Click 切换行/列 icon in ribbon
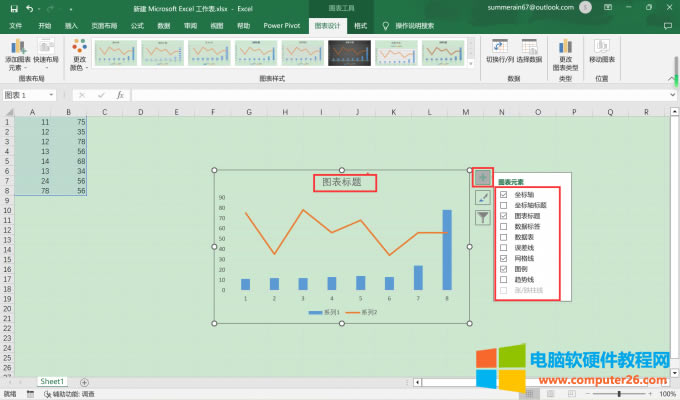This screenshot has height=400, width=680. tap(498, 49)
